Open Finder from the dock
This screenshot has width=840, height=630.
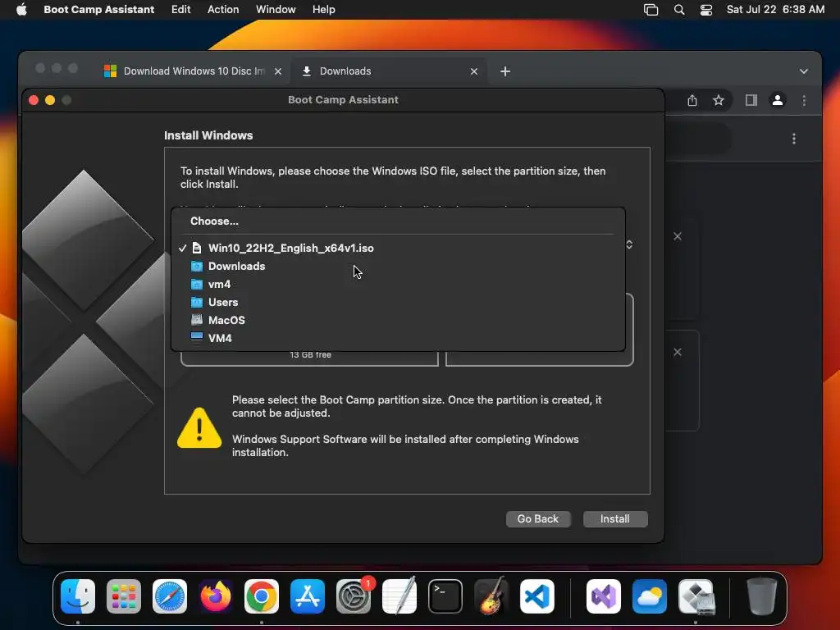tap(78, 596)
